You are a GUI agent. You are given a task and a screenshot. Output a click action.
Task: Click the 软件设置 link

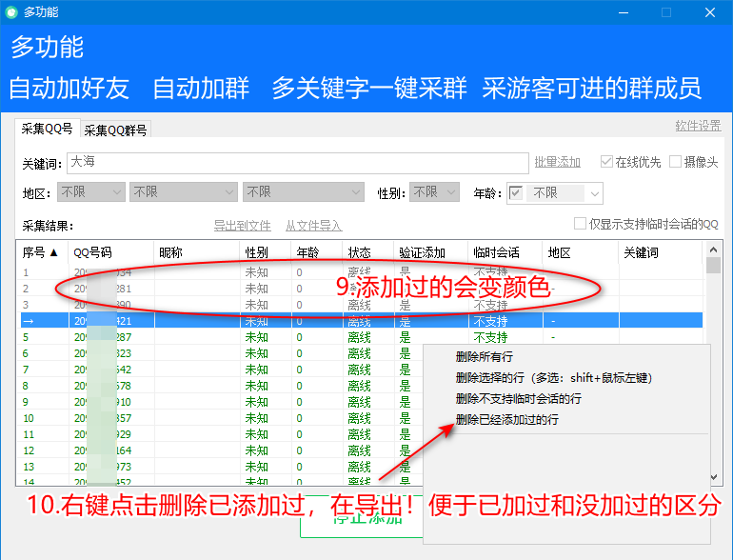(697, 126)
